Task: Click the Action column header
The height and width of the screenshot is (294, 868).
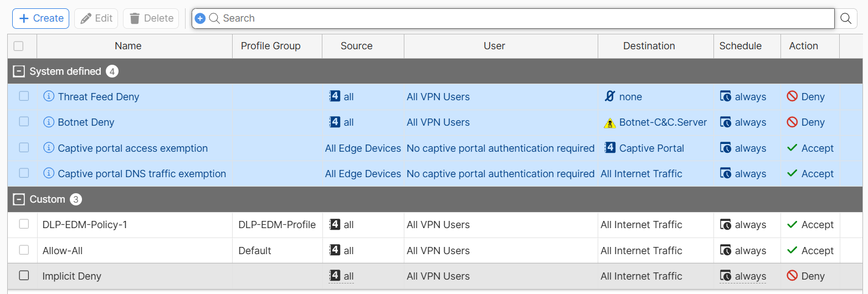Action: [x=803, y=46]
